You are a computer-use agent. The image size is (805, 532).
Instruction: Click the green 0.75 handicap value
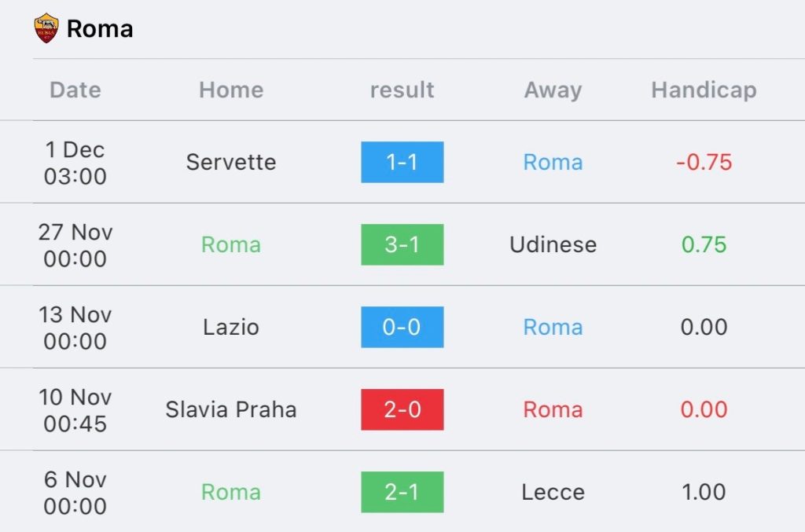[x=704, y=244]
